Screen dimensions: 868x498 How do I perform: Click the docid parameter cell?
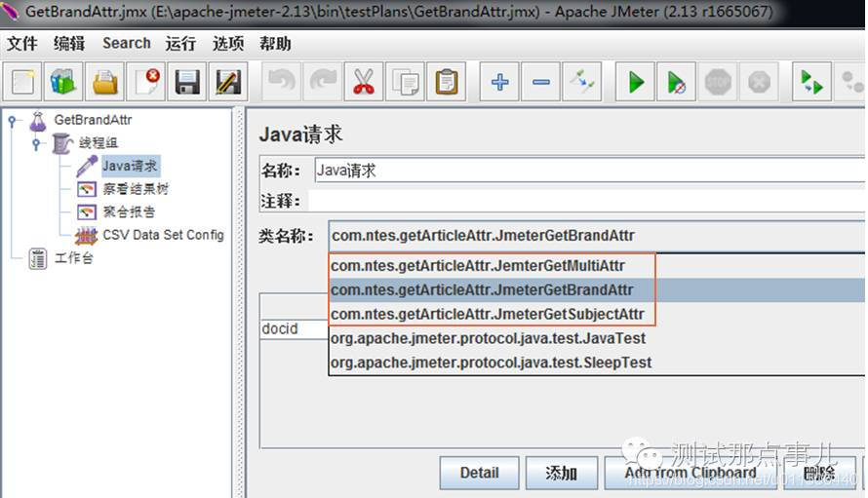click(x=294, y=328)
